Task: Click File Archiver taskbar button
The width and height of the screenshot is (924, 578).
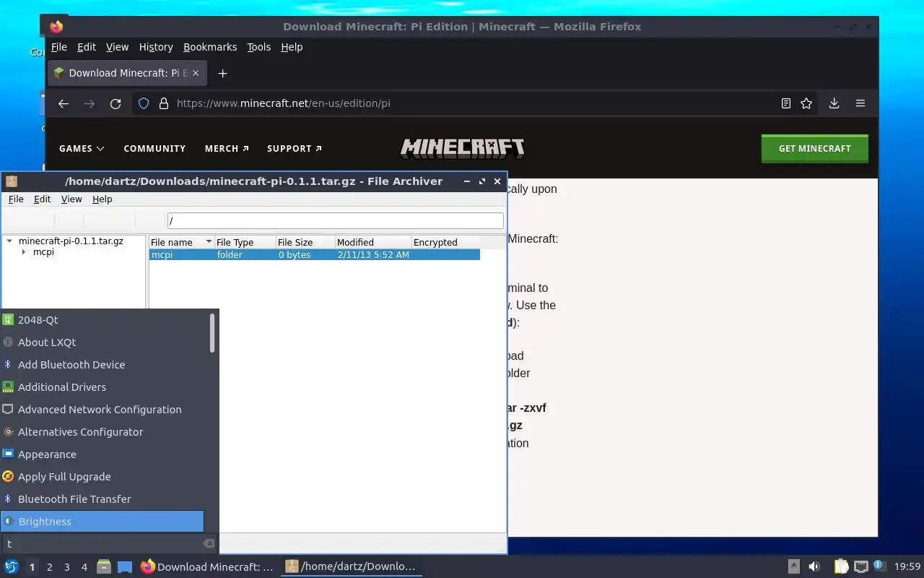Action: tap(351, 567)
